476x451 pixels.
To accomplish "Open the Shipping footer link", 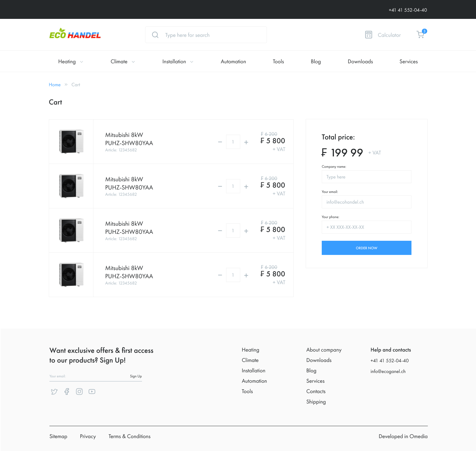I will (x=316, y=402).
